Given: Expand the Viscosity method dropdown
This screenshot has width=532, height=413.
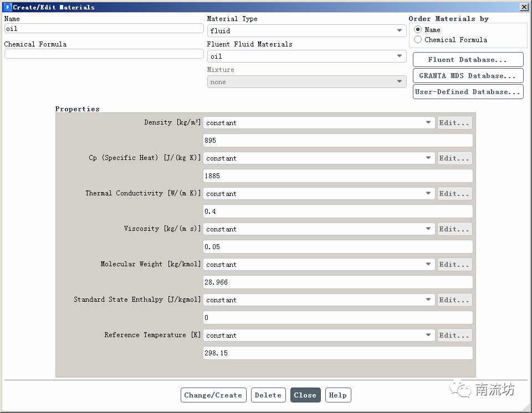Looking at the screenshot, I should coord(319,229).
